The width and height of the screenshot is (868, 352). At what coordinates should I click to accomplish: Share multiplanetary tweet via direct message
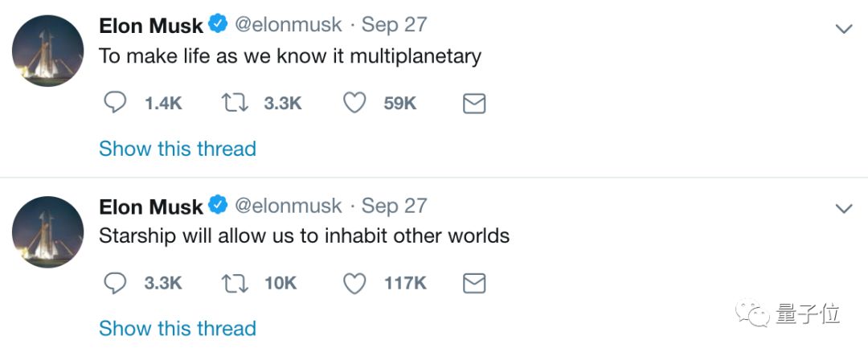point(474,104)
